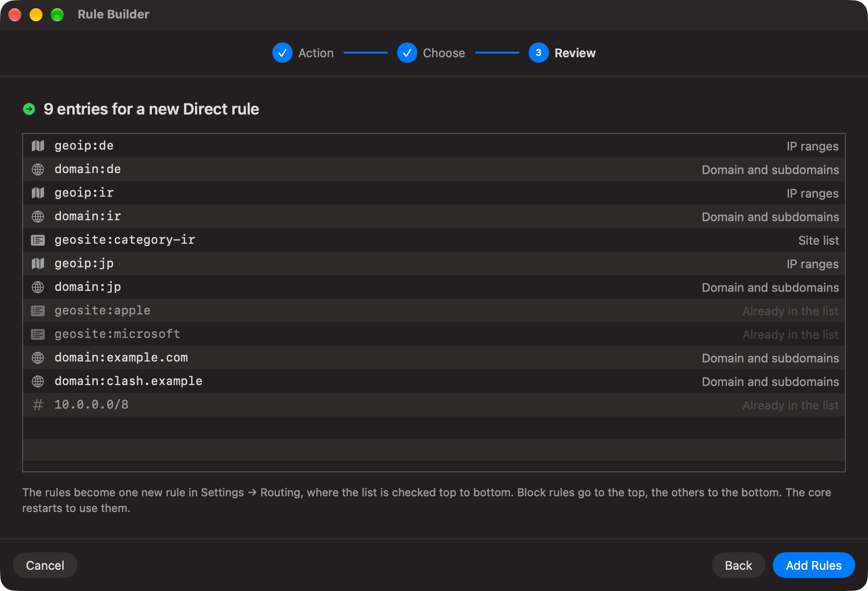Go to the Action step label
Viewport: 868px width, 591px height.
(x=316, y=53)
